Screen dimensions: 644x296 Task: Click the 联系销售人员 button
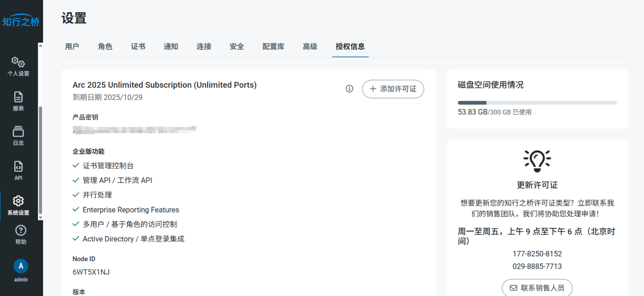(x=537, y=287)
